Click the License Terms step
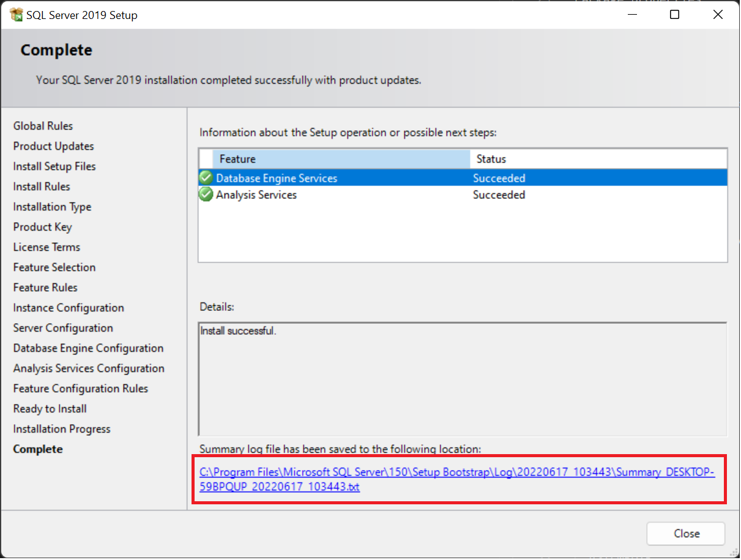Screen dimensions: 741x560 47,247
